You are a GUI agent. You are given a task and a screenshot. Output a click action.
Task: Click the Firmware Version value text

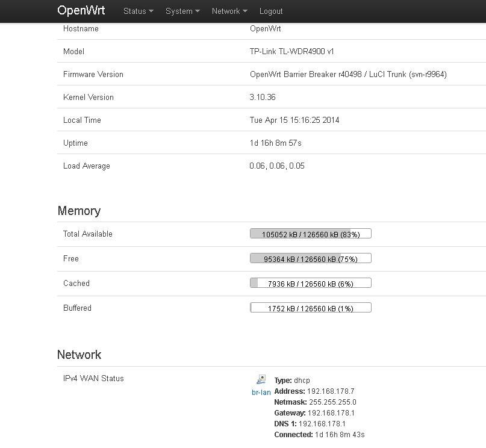click(x=348, y=75)
